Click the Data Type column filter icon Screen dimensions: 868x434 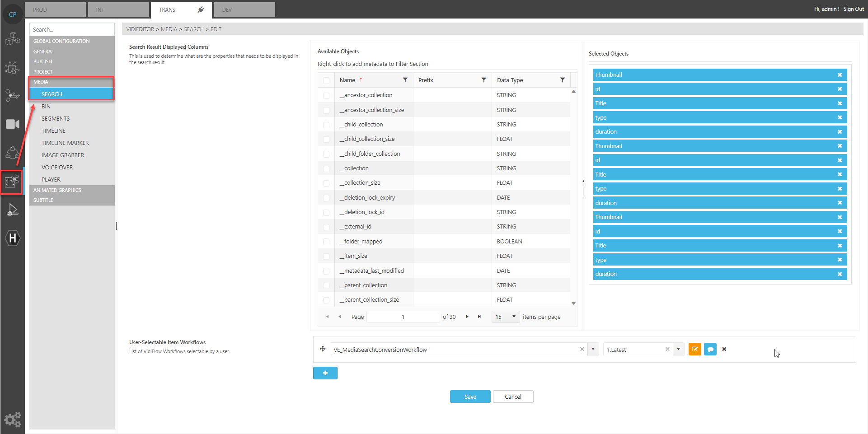(x=562, y=80)
